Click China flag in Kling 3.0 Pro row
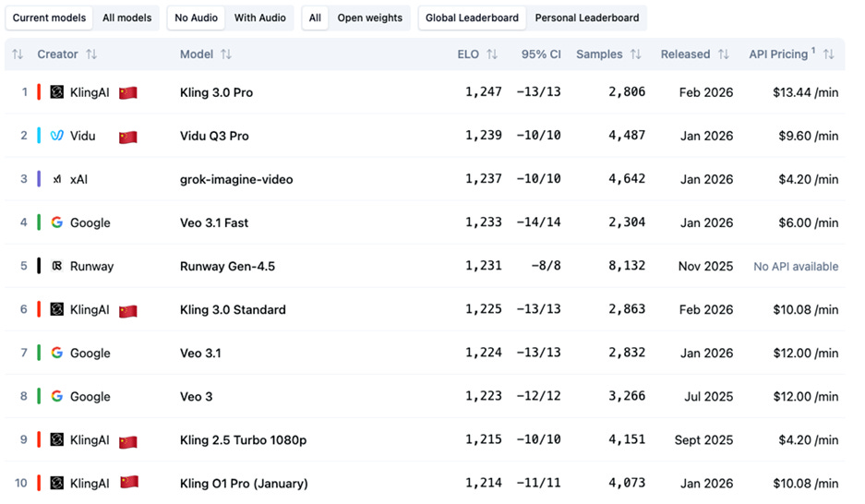The width and height of the screenshot is (865, 504). 128,92
